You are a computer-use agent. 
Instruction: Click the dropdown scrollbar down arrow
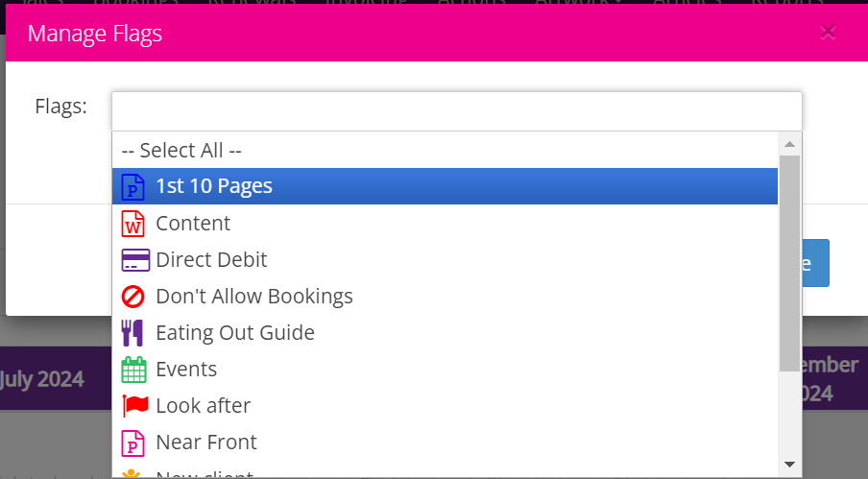789,465
